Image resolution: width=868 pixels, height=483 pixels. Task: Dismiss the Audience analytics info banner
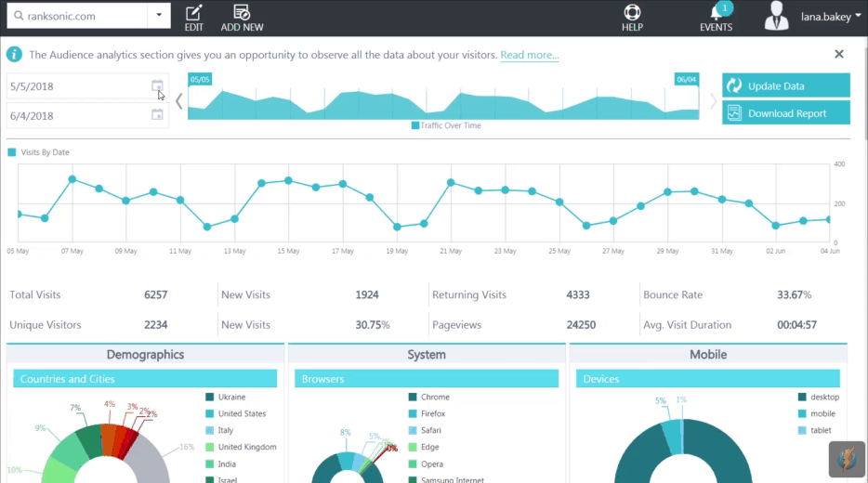pos(839,54)
